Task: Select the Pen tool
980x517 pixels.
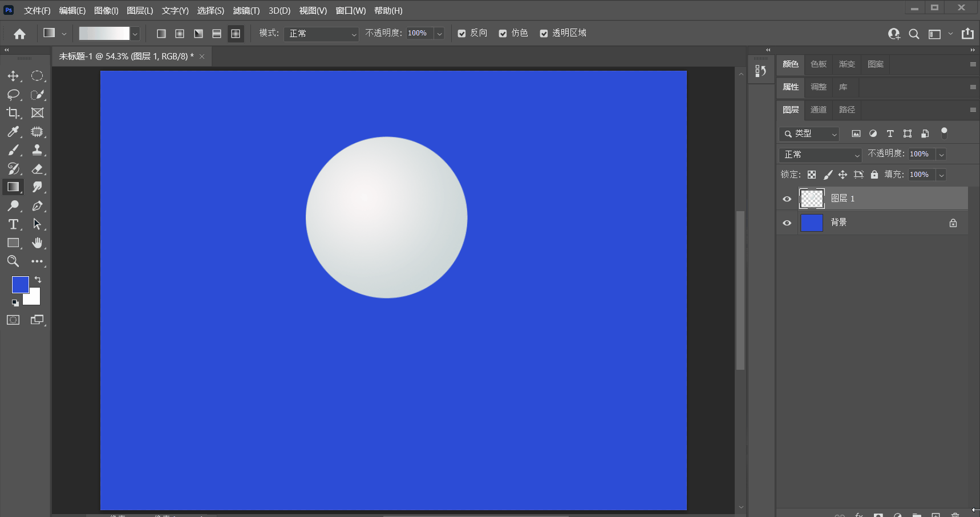Action: [x=37, y=206]
